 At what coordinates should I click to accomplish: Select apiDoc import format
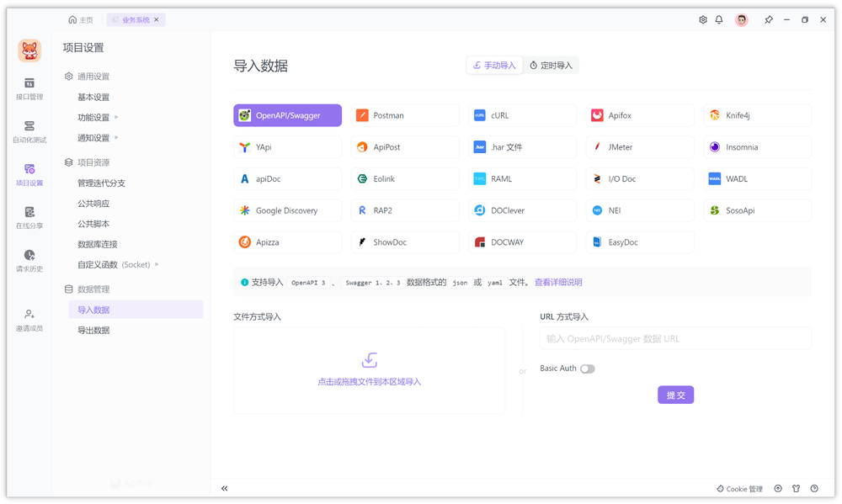coord(287,178)
